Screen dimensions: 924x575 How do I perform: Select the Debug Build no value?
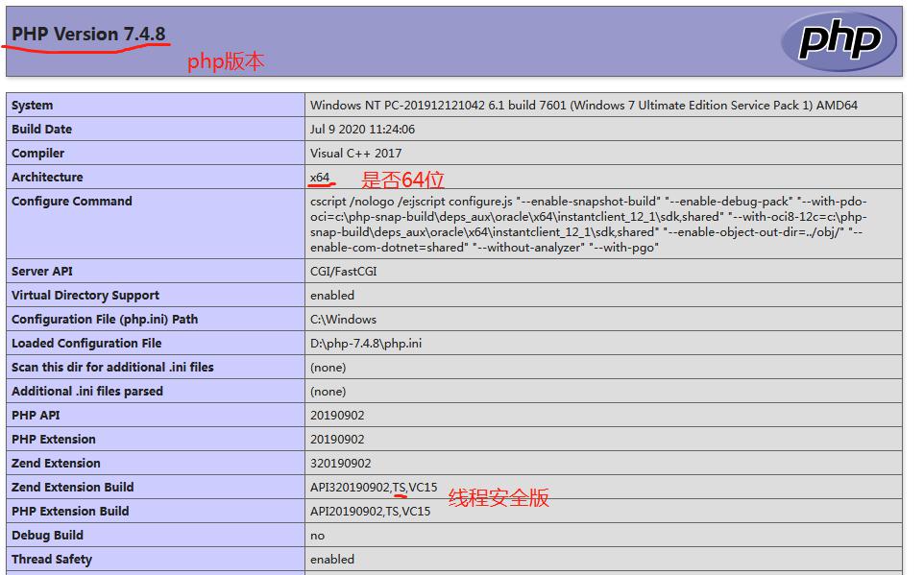click(315, 535)
